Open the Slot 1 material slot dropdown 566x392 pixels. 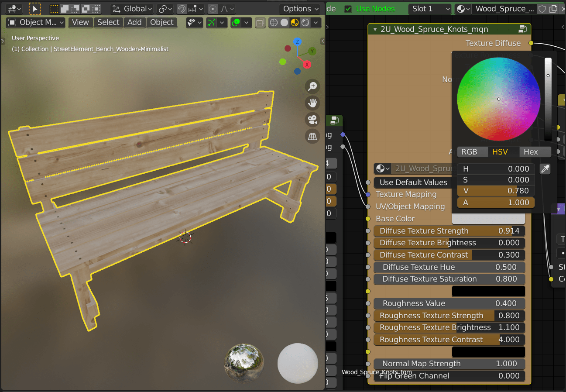coord(429,9)
